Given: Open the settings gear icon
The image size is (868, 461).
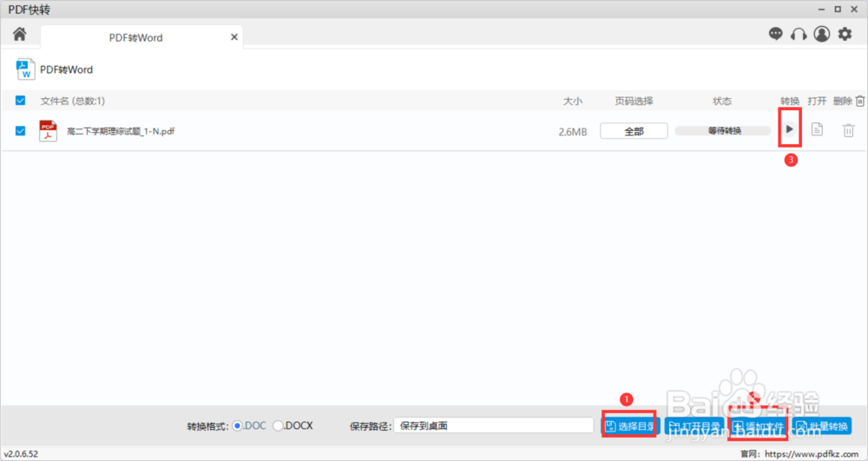Looking at the screenshot, I should pos(845,35).
